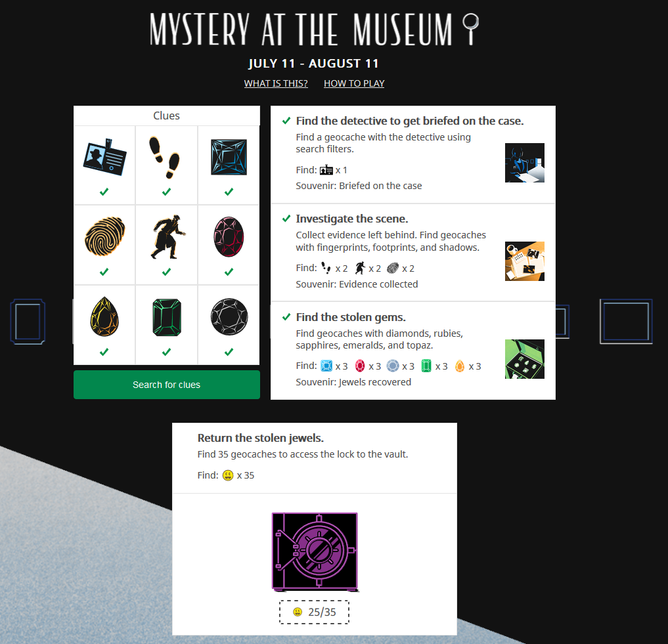Screen dimensions: 668x644
Task: Click the magnifying glass in the title
Action: [x=471, y=29]
